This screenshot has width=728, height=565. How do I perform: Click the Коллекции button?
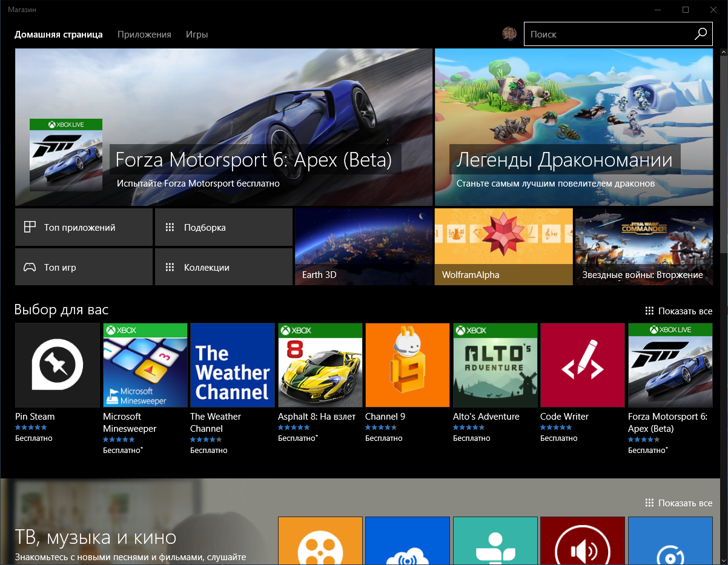coord(223,267)
